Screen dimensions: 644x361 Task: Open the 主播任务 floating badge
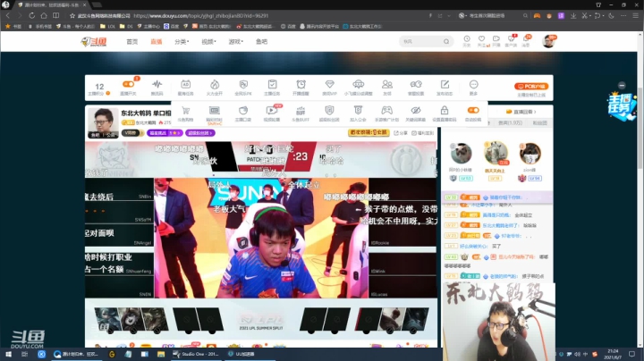pos(621,105)
